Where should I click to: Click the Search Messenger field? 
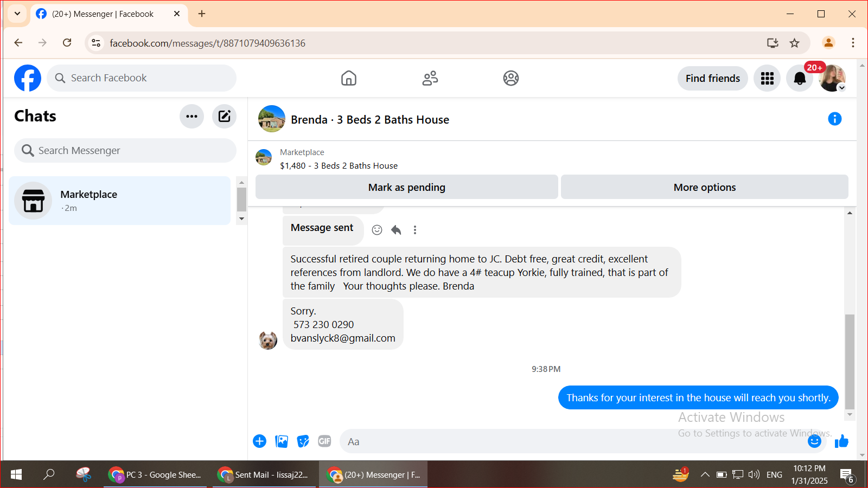pyautogui.click(x=125, y=150)
